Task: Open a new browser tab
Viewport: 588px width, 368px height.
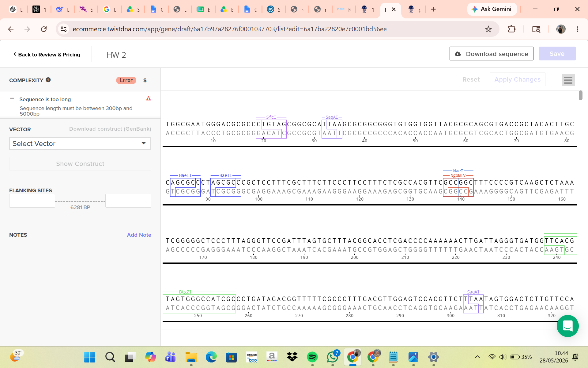Action: click(433, 9)
